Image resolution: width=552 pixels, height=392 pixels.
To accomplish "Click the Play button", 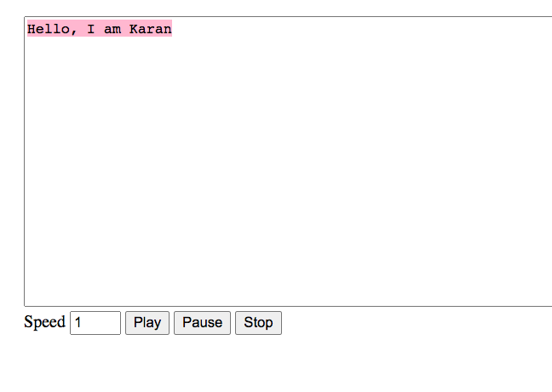I will [147, 323].
